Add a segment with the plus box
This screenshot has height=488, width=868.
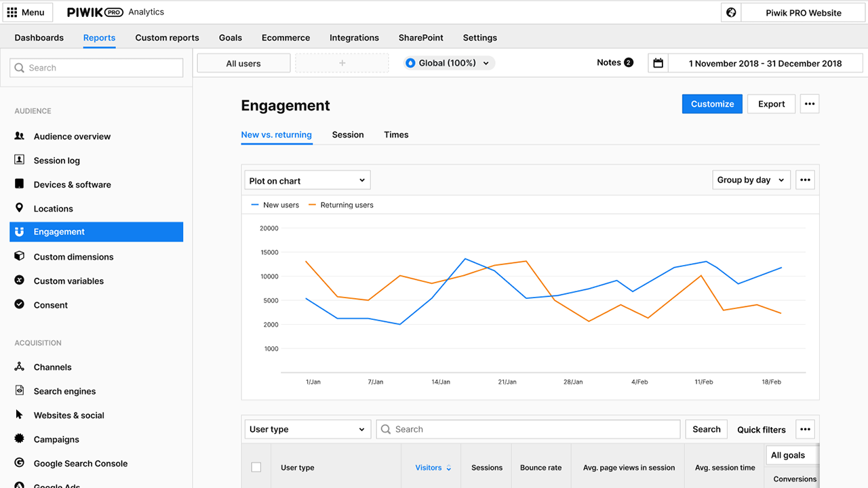[x=342, y=63]
